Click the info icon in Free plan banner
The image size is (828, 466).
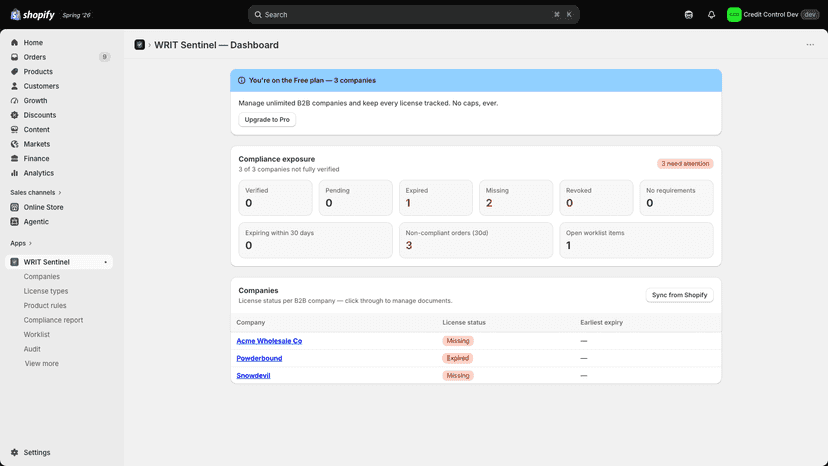click(x=241, y=80)
